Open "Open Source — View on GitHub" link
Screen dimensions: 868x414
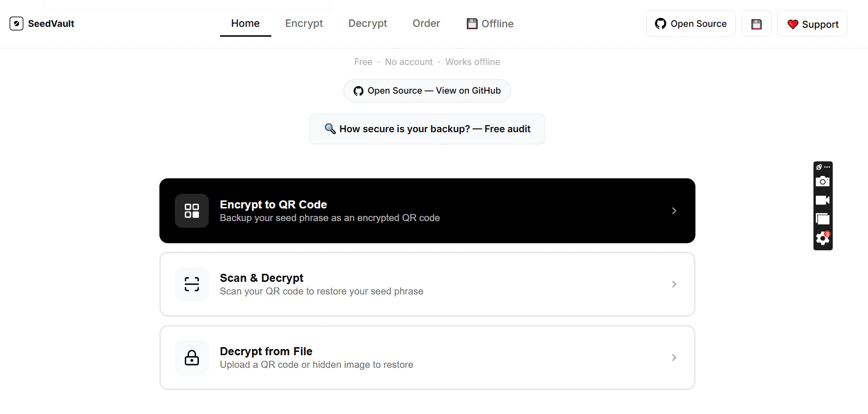(x=427, y=91)
